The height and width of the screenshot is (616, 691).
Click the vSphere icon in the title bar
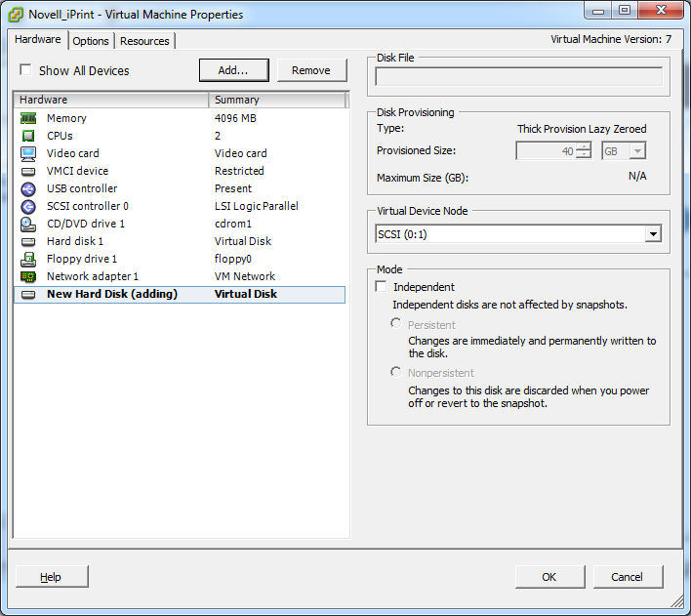pos(16,15)
